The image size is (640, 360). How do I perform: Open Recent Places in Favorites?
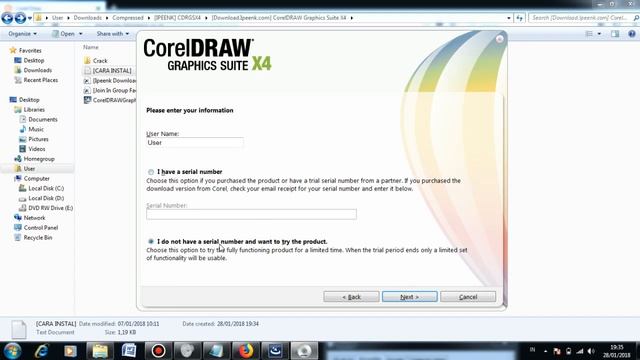coord(36,80)
